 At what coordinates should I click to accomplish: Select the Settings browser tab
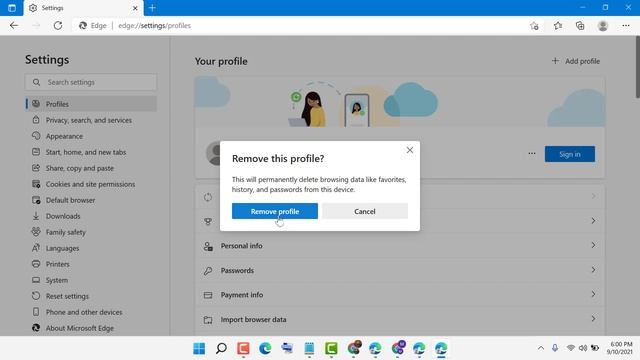coord(83,8)
